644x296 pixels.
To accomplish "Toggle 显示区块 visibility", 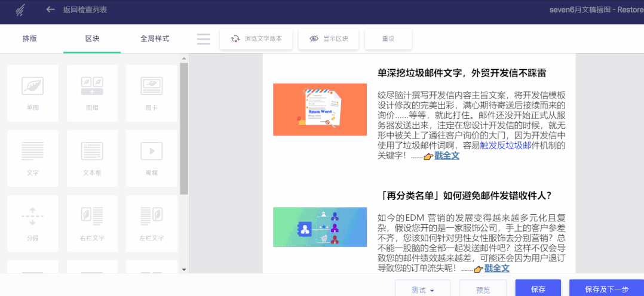I will pos(329,39).
